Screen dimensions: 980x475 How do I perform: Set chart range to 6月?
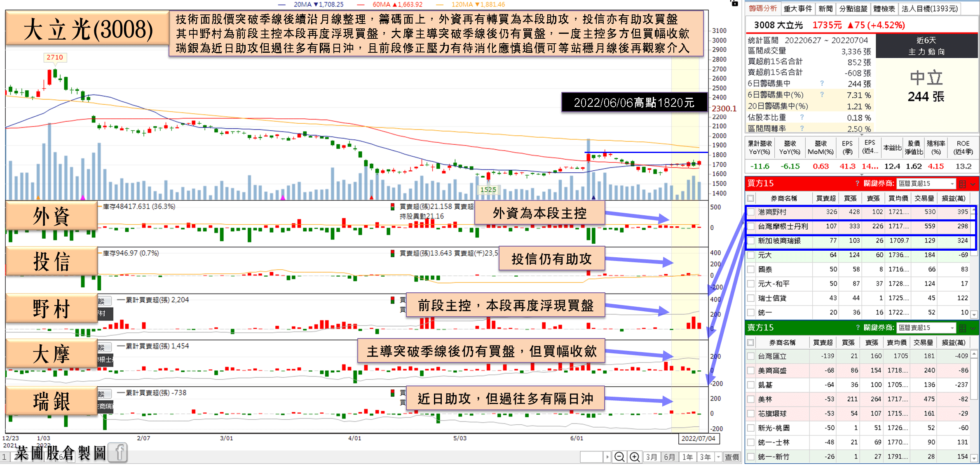670,457
